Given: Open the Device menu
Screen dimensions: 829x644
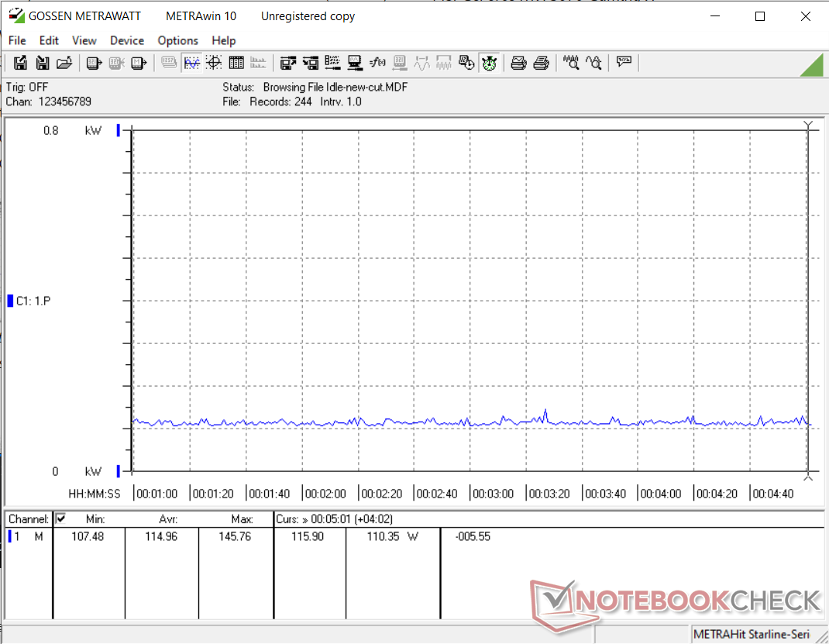Looking at the screenshot, I should [x=126, y=40].
